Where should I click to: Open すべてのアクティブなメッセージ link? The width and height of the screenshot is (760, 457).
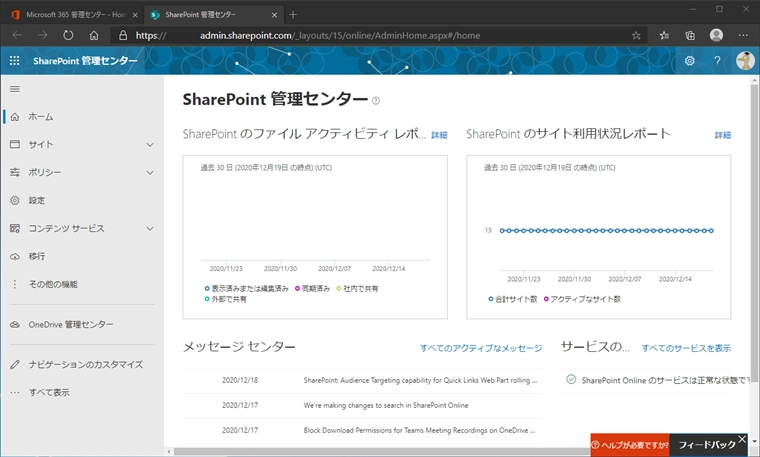(x=481, y=348)
